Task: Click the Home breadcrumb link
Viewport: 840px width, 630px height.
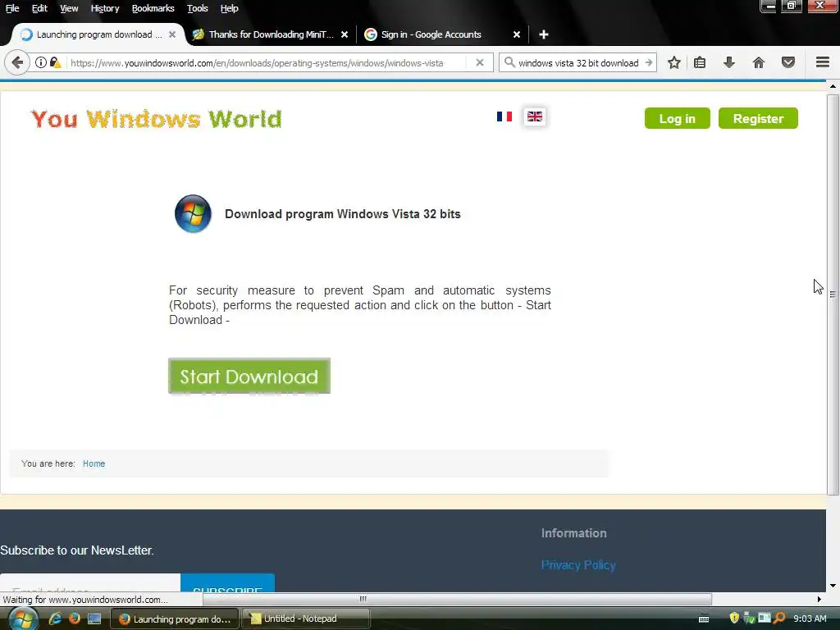Action: (94, 464)
